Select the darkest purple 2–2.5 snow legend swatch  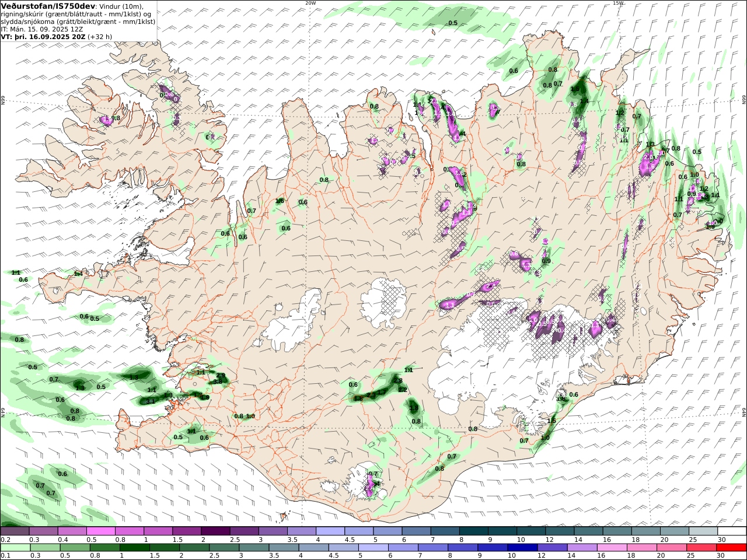(x=215, y=531)
